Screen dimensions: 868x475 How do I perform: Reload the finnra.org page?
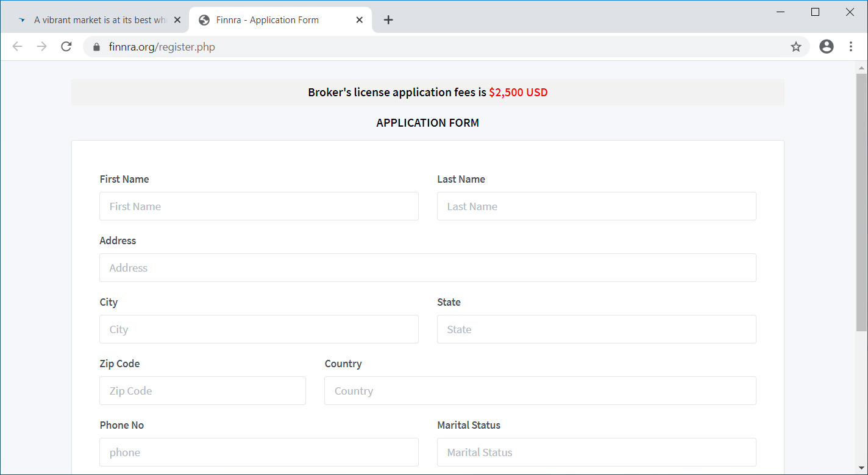(66, 47)
